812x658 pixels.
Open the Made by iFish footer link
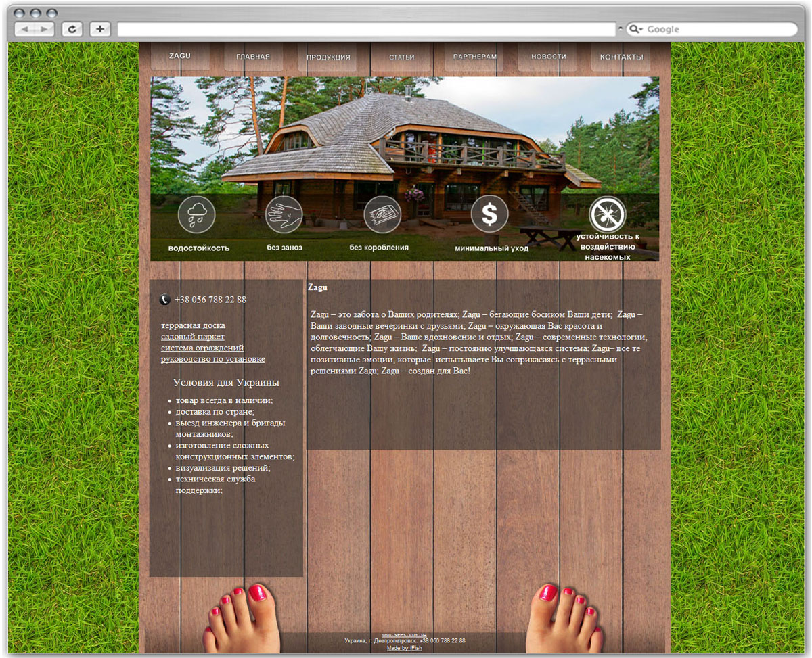pyautogui.click(x=405, y=648)
